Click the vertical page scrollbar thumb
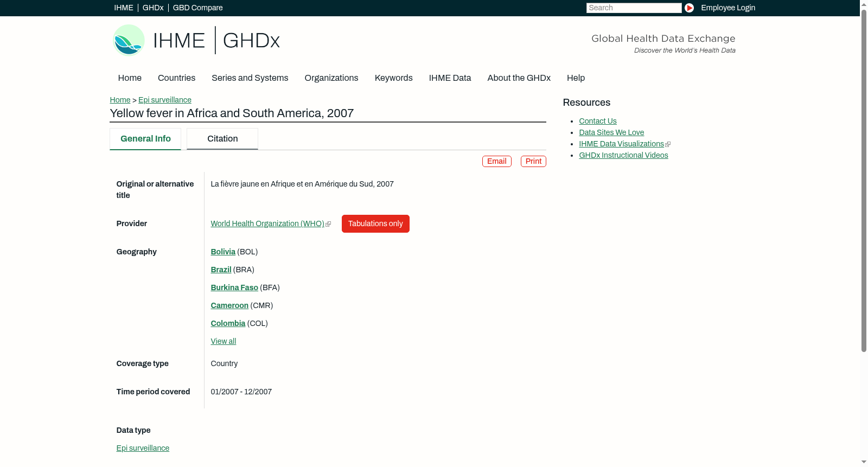The width and height of the screenshot is (868, 467). click(864, 181)
